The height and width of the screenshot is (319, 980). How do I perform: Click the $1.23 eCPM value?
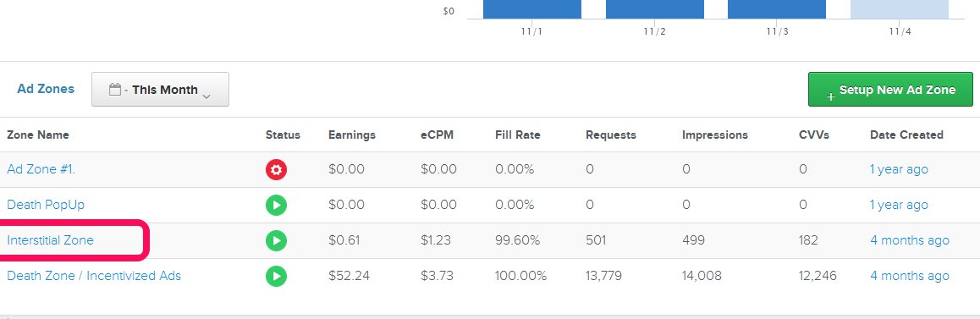(x=436, y=240)
